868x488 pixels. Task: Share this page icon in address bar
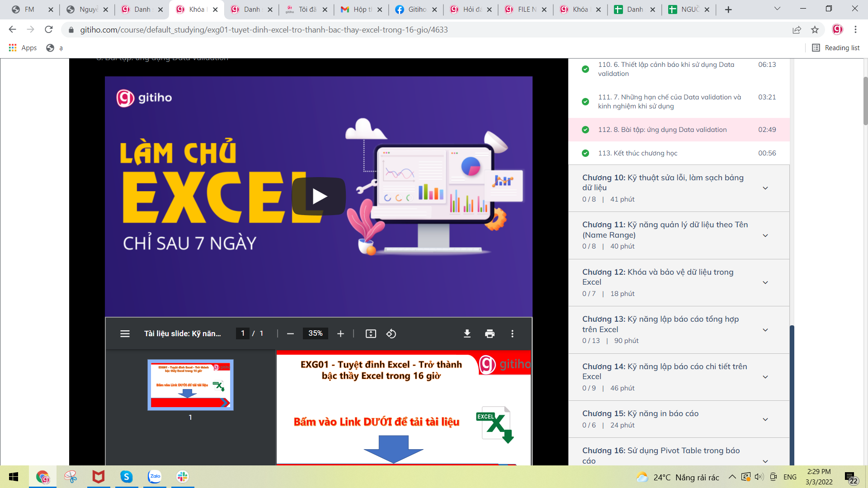[797, 30]
